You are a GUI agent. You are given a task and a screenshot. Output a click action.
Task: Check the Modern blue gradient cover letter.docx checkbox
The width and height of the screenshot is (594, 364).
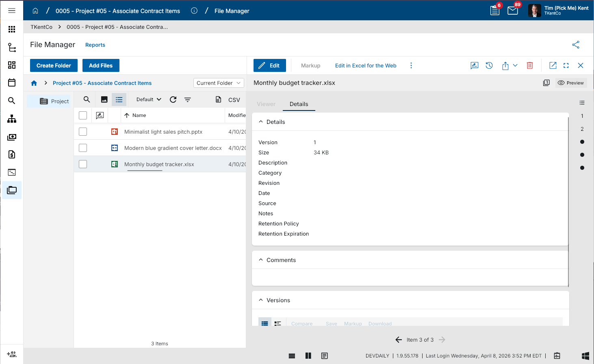83,148
